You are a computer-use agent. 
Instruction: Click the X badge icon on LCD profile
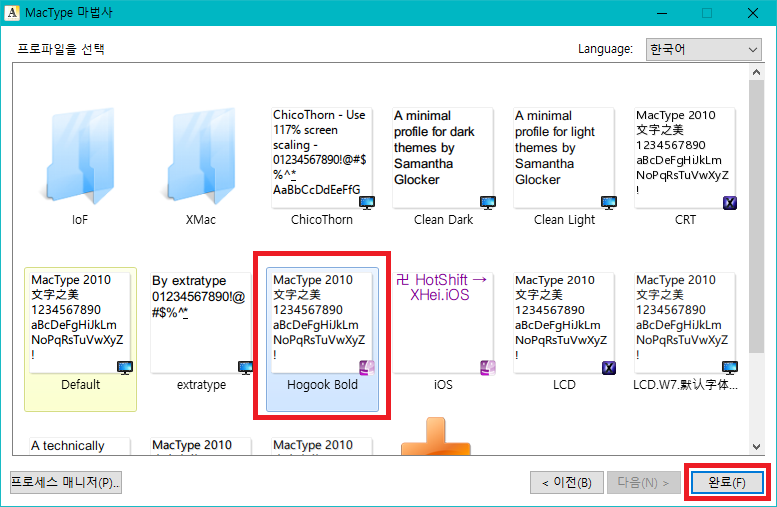[609, 367]
